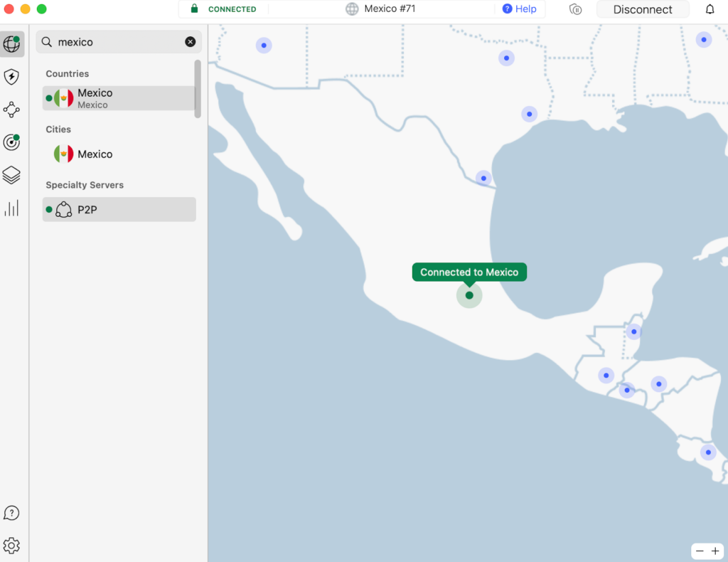Open the globe server map sidebar icon
The image size is (728, 562).
12,44
